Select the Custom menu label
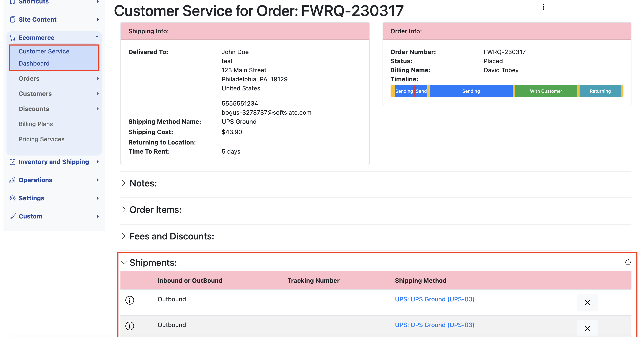Screen dimensions: 644x337 (x=30, y=217)
